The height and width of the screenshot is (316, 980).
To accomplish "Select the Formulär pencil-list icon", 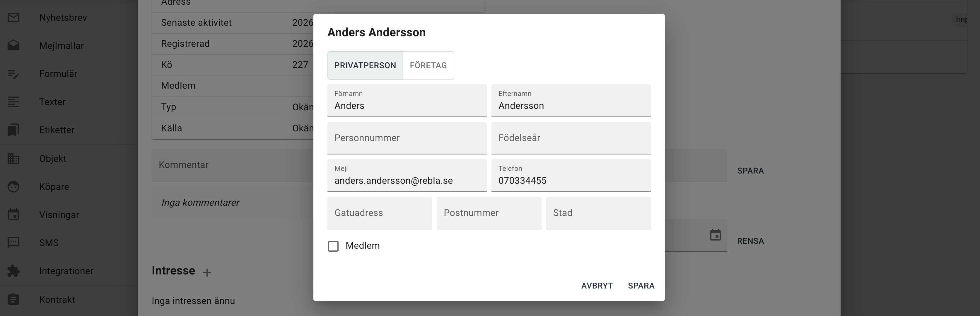I will [14, 74].
